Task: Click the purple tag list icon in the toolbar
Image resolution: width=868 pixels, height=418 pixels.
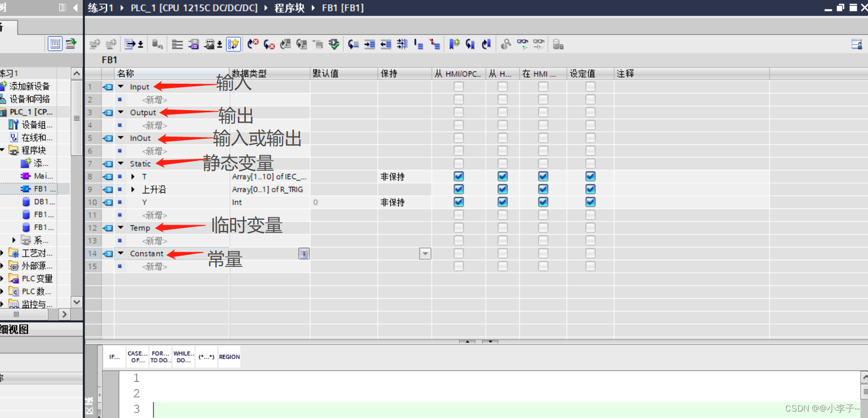Action: tap(193, 44)
